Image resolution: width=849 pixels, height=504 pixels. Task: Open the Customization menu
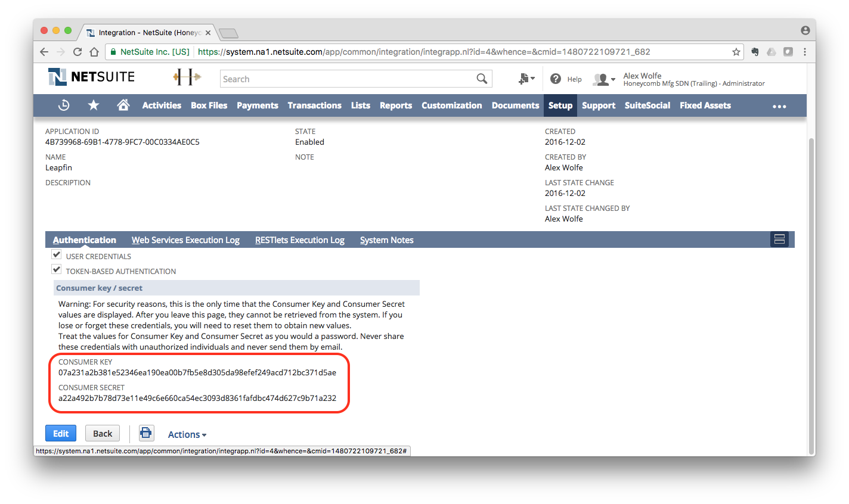pyautogui.click(x=451, y=105)
